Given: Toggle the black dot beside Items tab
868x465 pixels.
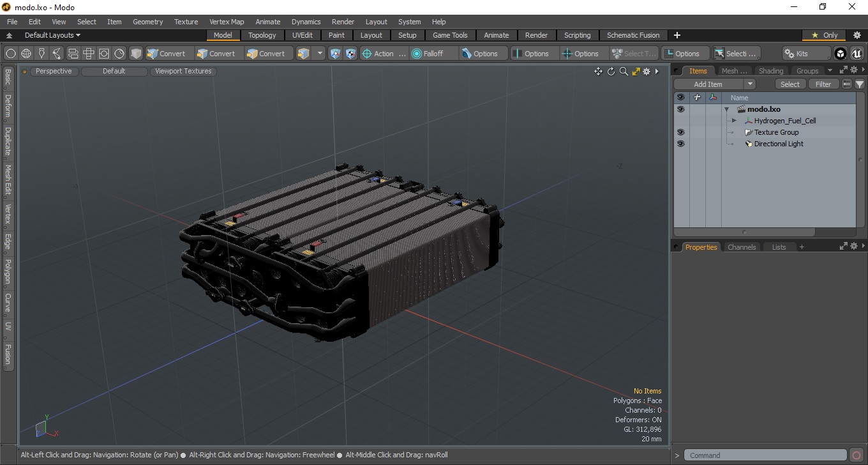Looking at the screenshot, I should coord(677,71).
